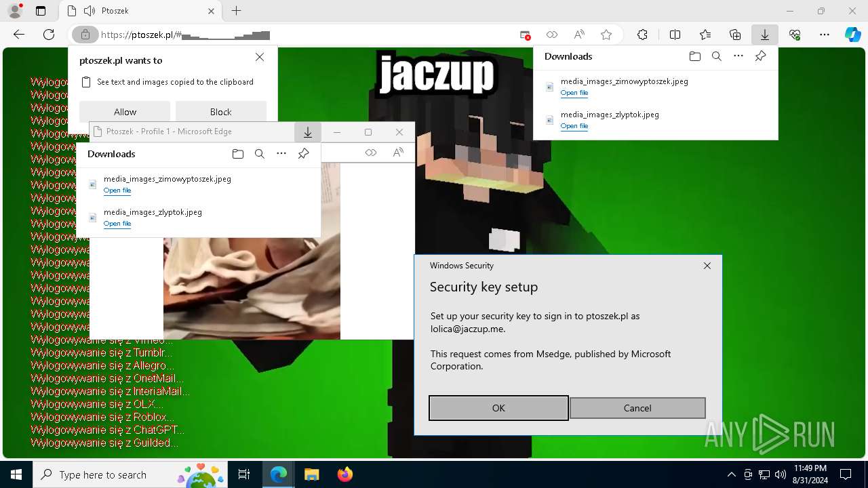Image resolution: width=868 pixels, height=488 pixels.
Task: Click the taskbar search box
Action: click(131, 474)
